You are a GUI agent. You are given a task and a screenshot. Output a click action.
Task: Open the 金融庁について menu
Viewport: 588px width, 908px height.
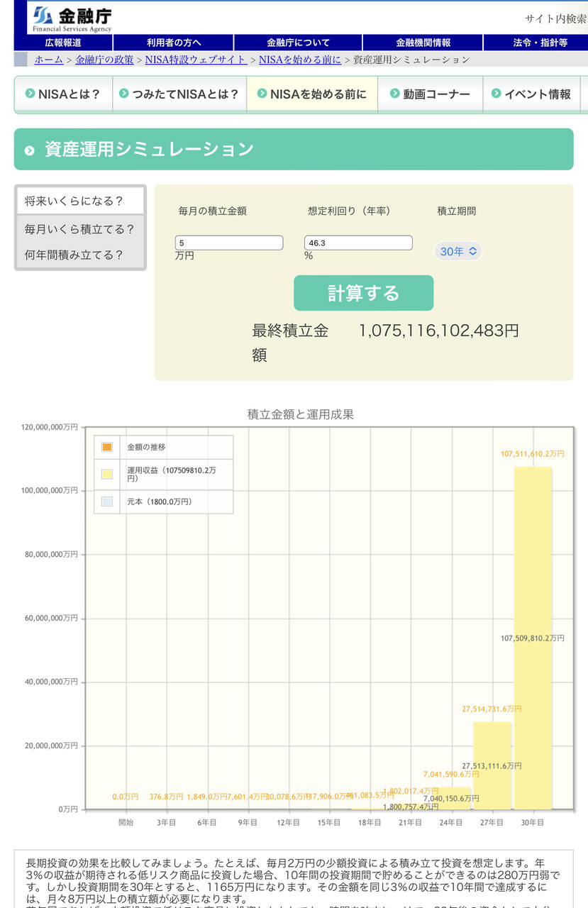[x=298, y=43]
